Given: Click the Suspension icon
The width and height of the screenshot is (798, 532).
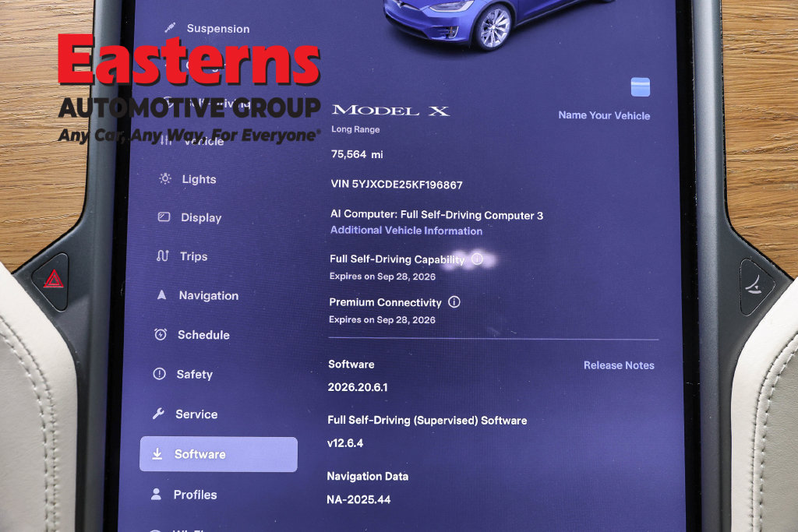Looking at the screenshot, I should click(x=170, y=27).
